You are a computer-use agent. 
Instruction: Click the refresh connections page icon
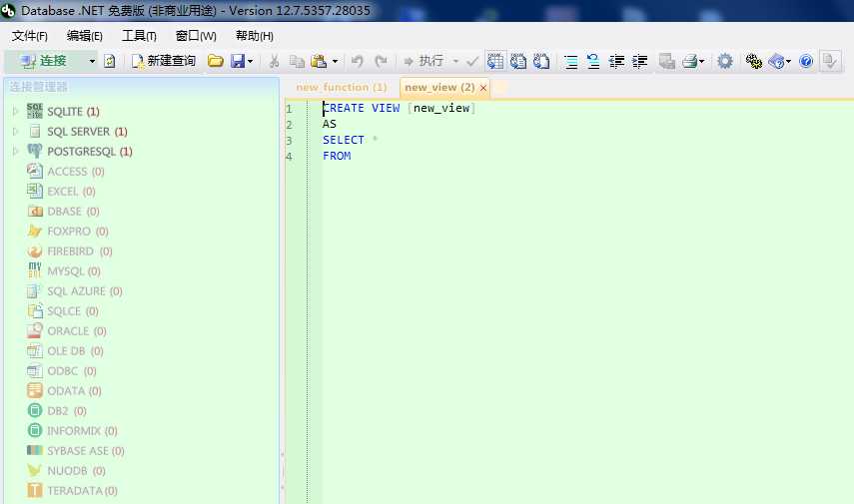pyautogui.click(x=110, y=61)
